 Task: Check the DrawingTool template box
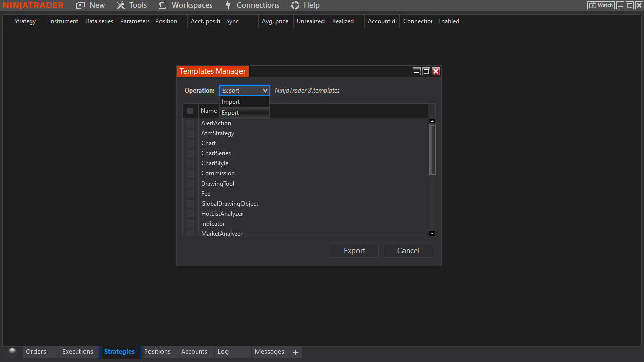point(190,184)
